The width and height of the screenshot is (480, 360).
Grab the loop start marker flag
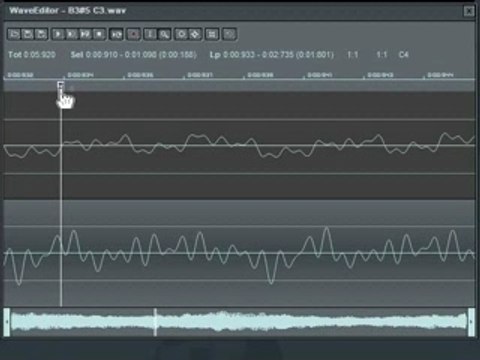point(61,85)
